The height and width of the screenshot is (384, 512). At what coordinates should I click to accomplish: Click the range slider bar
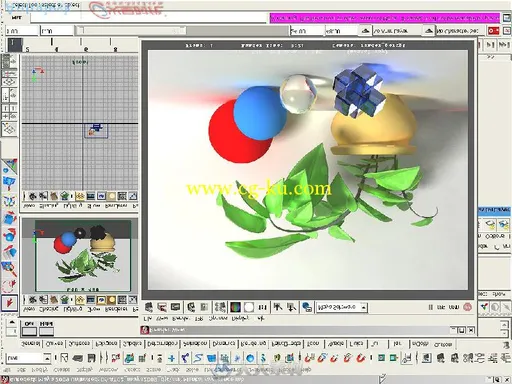(x=130, y=31)
